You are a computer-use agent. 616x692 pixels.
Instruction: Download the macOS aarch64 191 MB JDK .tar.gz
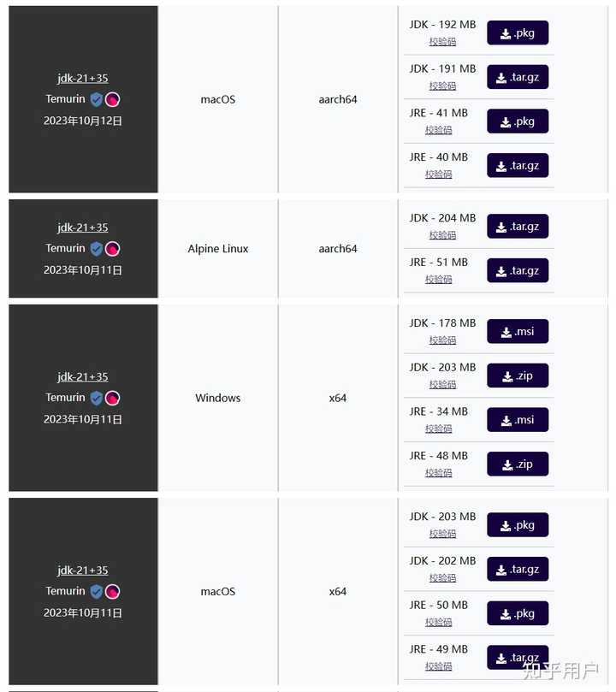pos(518,77)
